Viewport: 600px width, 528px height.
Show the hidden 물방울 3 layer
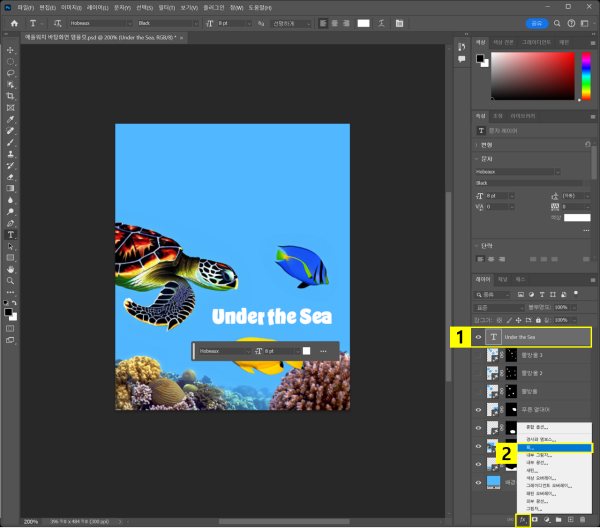[x=479, y=355]
